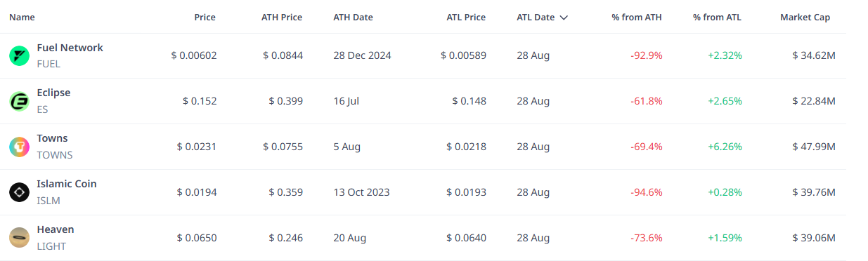868x261 pixels.
Task: Sort by Name column header
Action: click(x=22, y=18)
